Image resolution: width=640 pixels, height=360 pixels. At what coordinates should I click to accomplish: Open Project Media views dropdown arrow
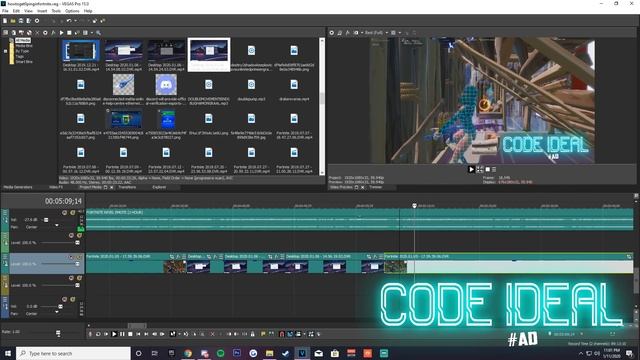click(x=92, y=33)
